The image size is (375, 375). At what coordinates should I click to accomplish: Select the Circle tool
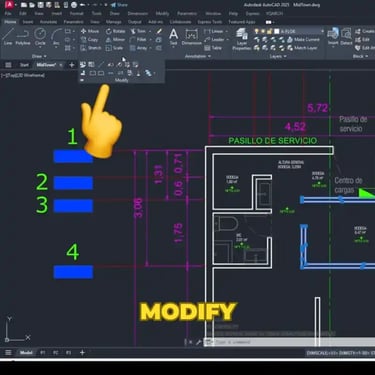point(40,37)
